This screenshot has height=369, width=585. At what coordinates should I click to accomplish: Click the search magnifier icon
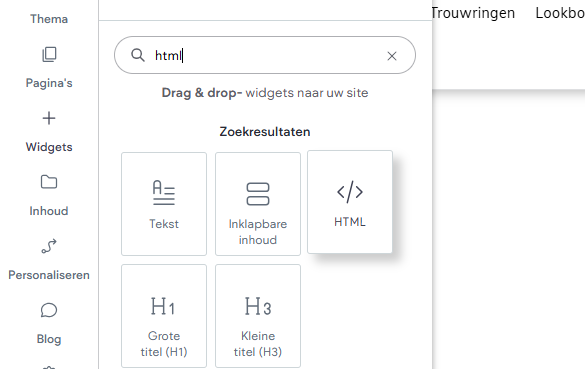coord(138,55)
